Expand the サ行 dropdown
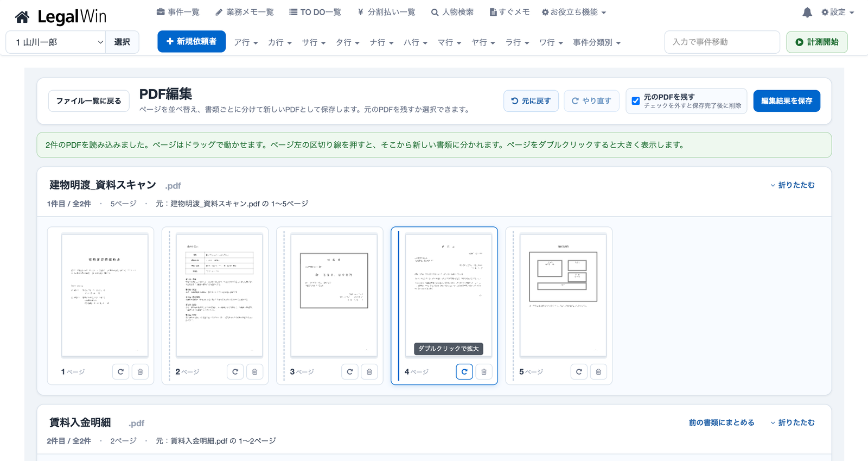This screenshot has height=461, width=868. click(314, 42)
